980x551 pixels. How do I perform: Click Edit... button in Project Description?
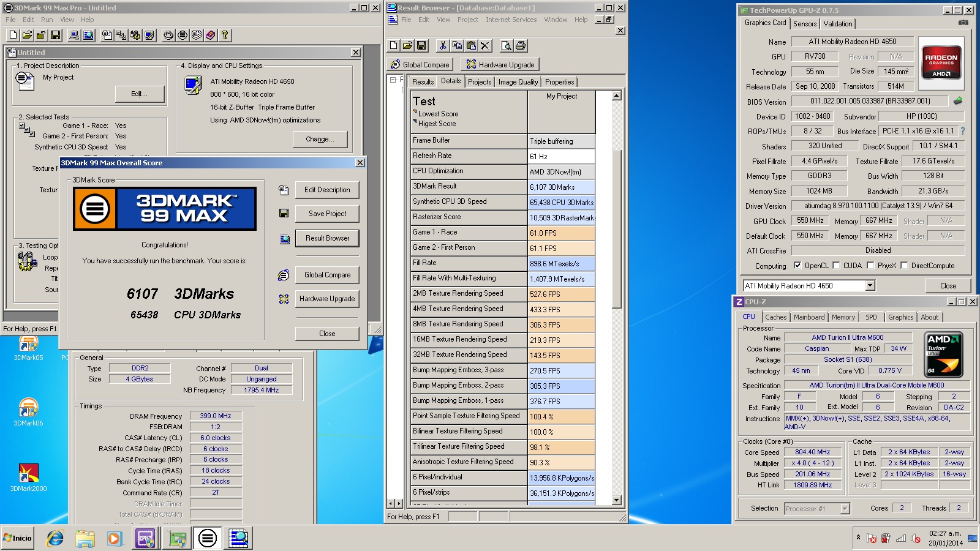point(140,94)
